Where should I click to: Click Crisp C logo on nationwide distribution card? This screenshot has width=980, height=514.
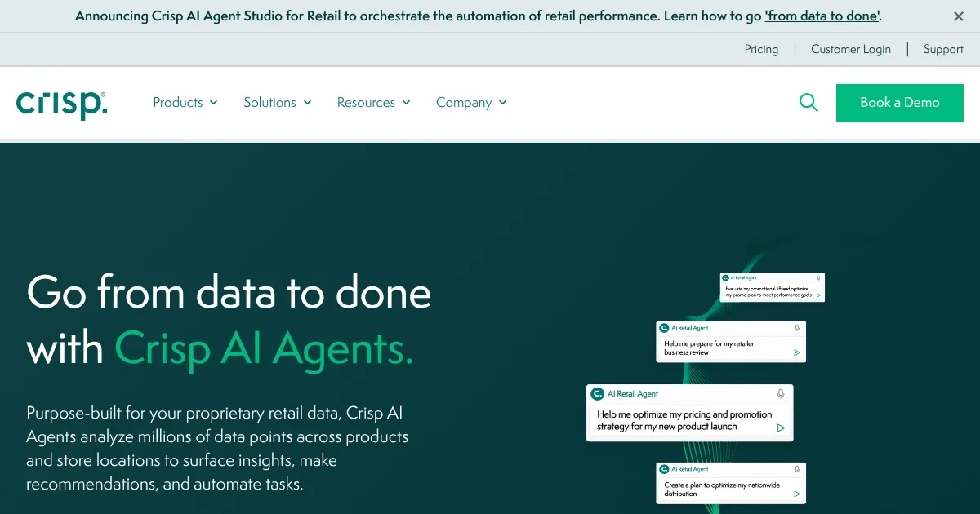tap(665, 469)
